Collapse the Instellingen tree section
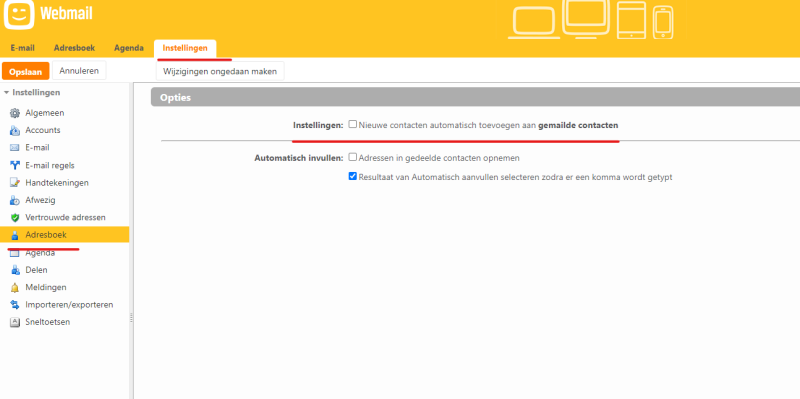This screenshot has width=800, height=399. coord(7,92)
